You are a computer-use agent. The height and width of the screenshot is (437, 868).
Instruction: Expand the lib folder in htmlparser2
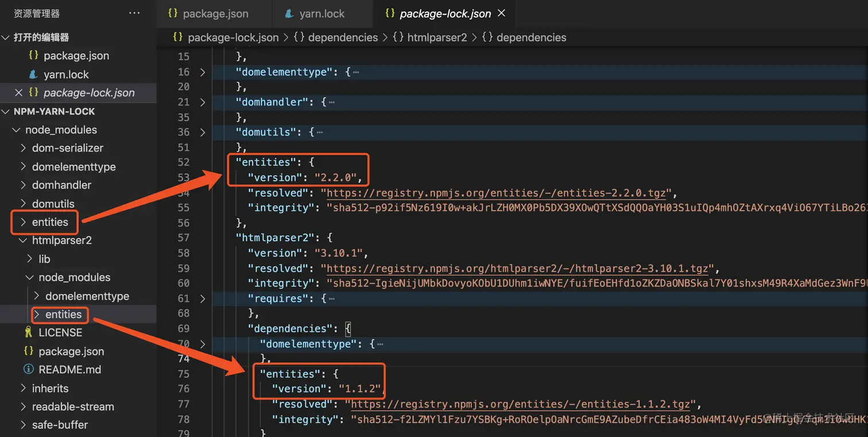pyautogui.click(x=29, y=259)
